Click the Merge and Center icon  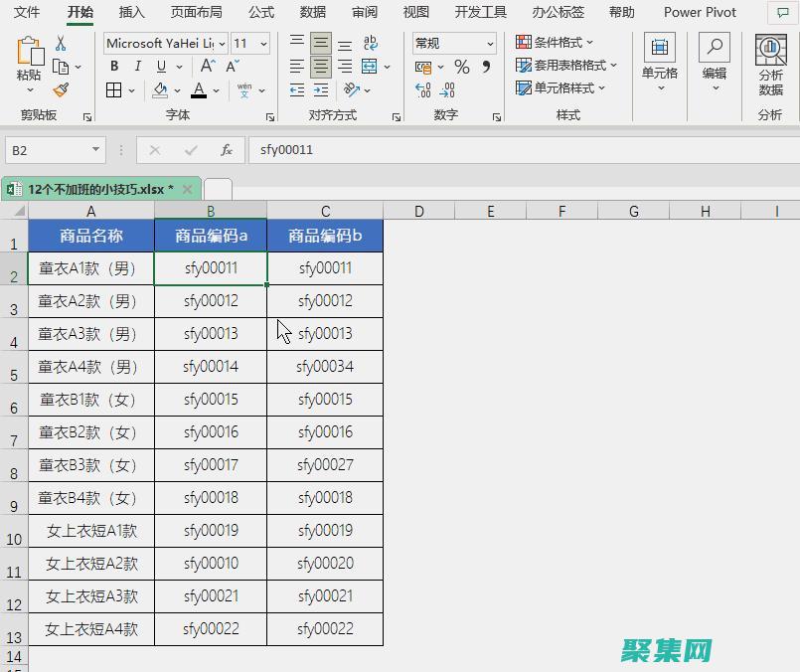(x=370, y=66)
